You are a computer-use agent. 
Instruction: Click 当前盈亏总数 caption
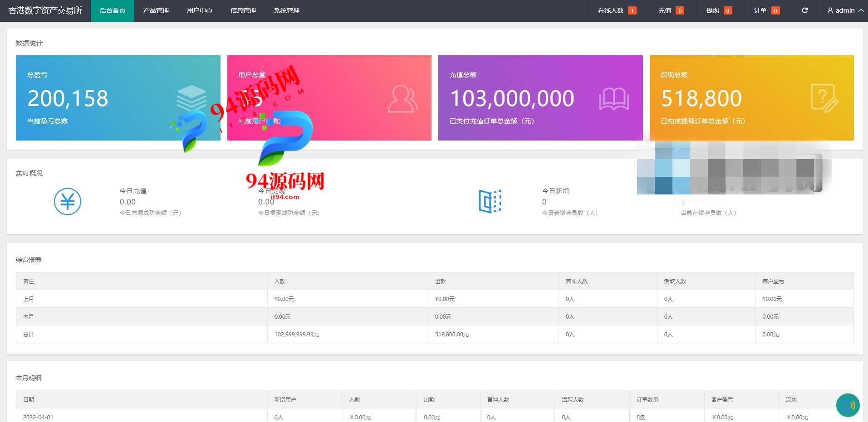(48, 121)
